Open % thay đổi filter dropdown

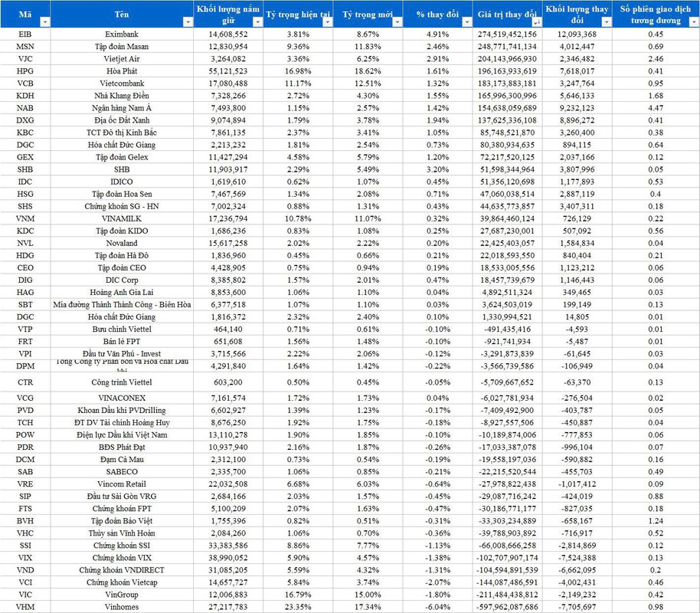click(467, 22)
